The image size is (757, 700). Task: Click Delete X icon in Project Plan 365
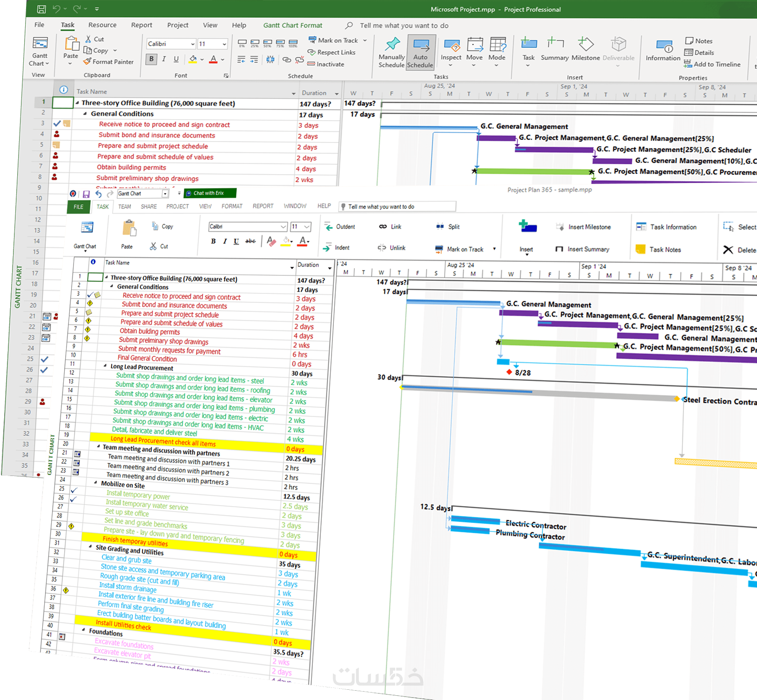click(728, 250)
